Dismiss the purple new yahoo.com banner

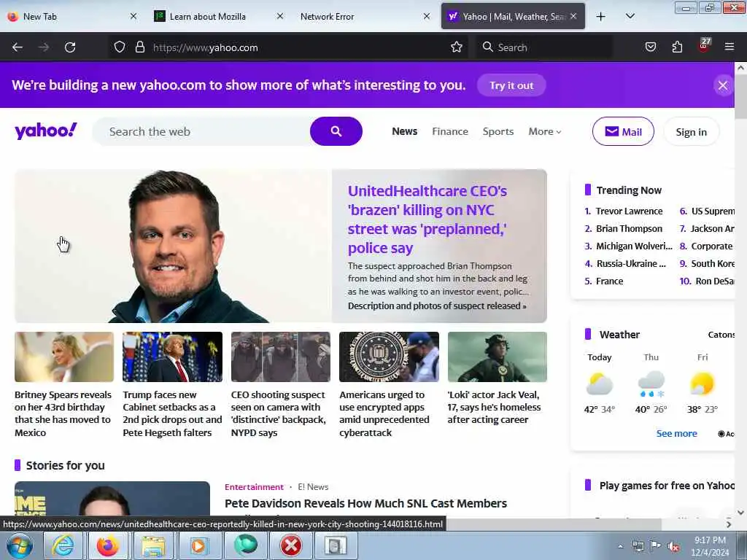pos(723,86)
